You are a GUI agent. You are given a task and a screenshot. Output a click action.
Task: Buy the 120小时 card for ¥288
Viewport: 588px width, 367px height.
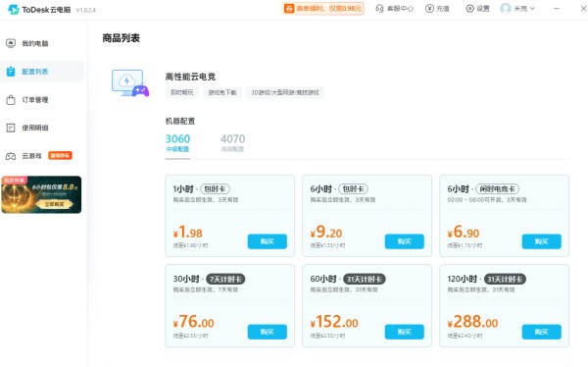(x=542, y=332)
